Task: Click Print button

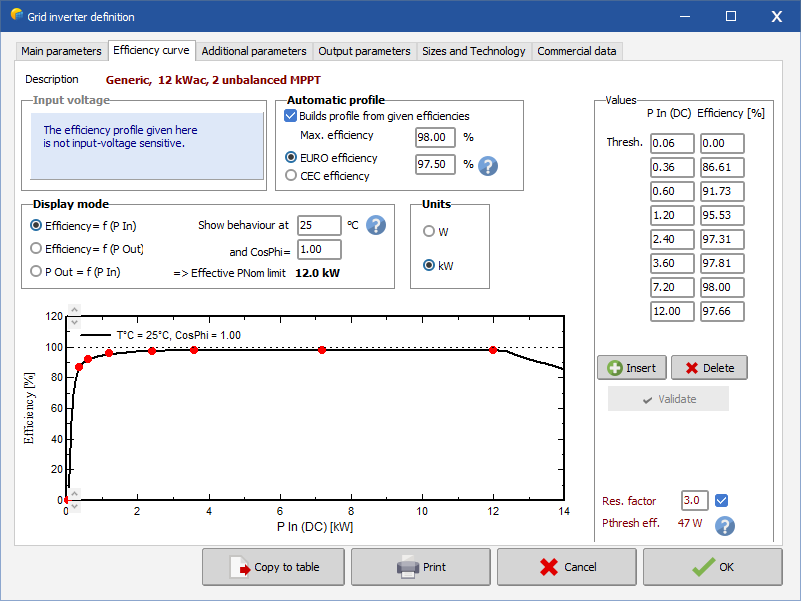Action: pyautogui.click(x=421, y=567)
